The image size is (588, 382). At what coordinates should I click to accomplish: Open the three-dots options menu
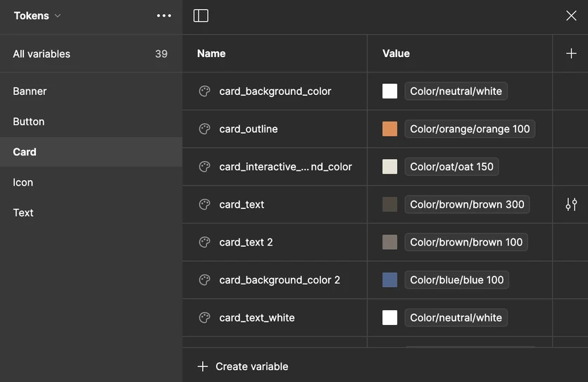pos(164,15)
